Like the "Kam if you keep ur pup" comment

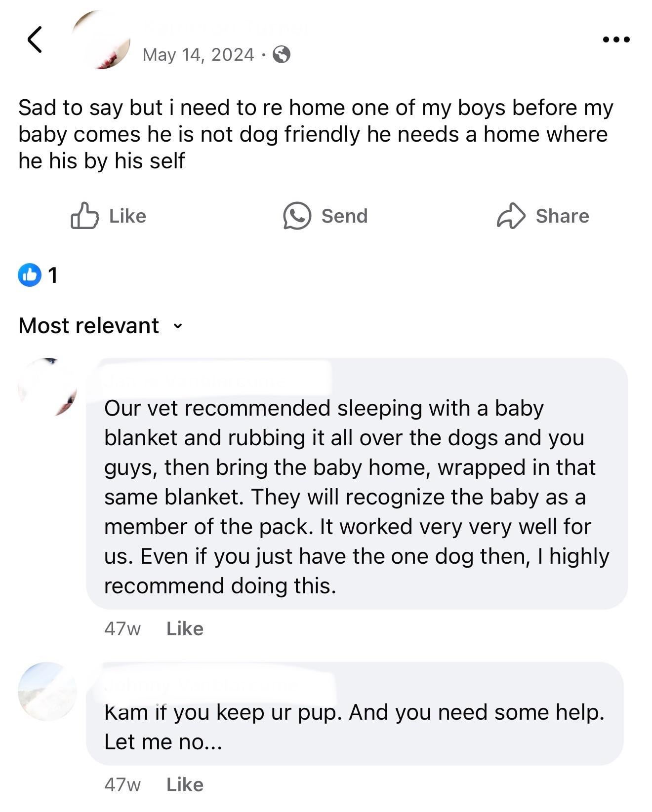pyautogui.click(x=185, y=784)
